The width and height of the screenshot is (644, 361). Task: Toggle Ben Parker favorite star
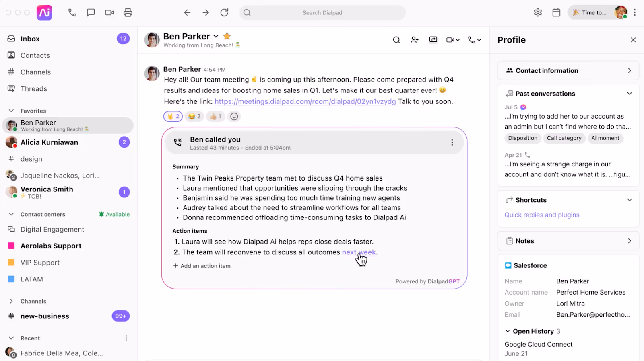point(227,36)
